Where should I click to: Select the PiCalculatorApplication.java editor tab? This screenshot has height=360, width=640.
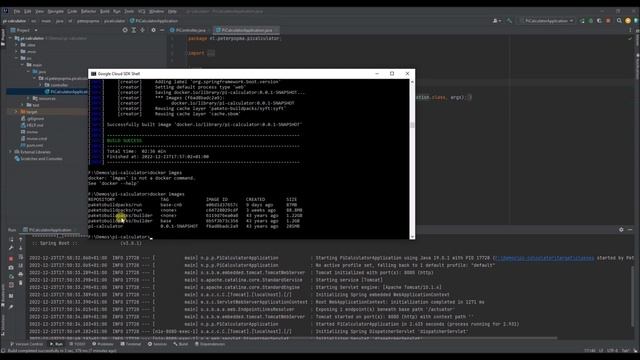click(x=247, y=30)
